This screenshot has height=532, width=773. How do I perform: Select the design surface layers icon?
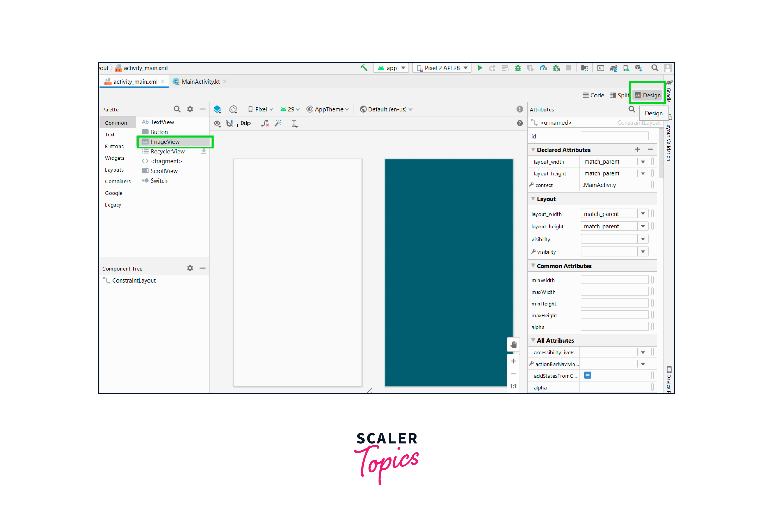pyautogui.click(x=217, y=109)
